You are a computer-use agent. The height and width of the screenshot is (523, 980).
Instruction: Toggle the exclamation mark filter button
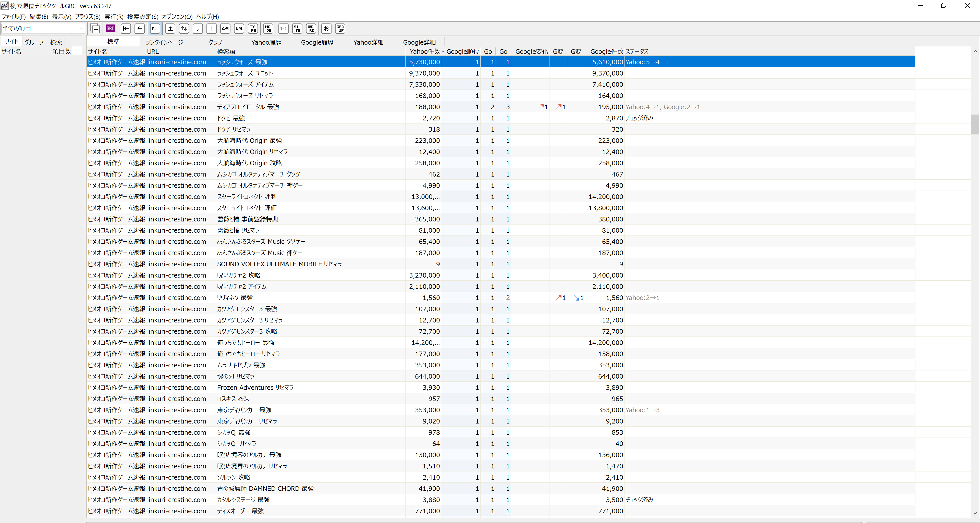pyautogui.click(x=212, y=29)
